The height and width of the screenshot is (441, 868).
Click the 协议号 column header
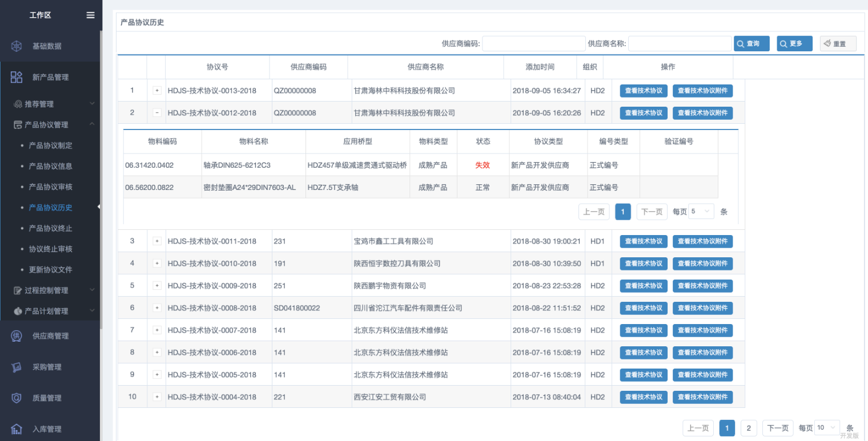[218, 67]
